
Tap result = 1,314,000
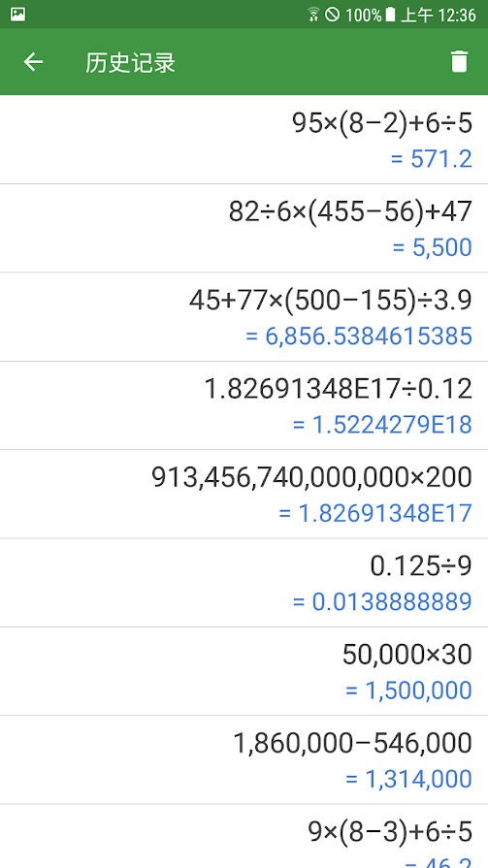(x=408, y=779)
